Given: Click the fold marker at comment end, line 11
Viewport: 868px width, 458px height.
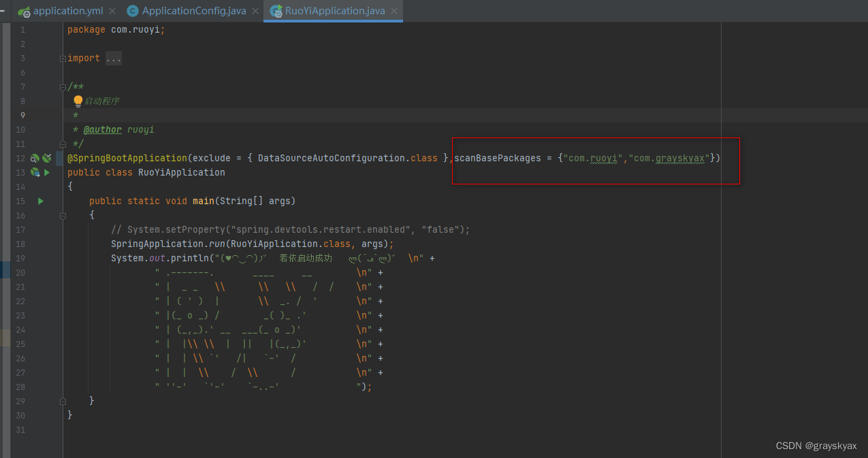Looking at the screenshot, I should tap(63, 144).
